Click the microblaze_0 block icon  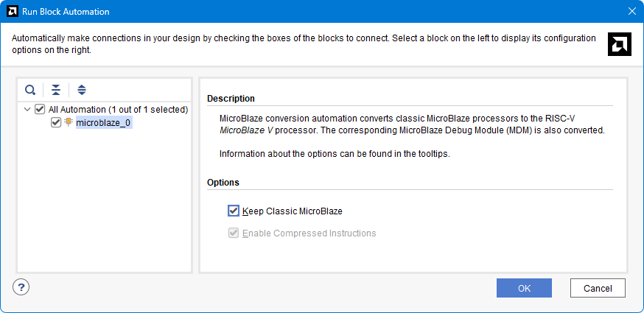69,122
